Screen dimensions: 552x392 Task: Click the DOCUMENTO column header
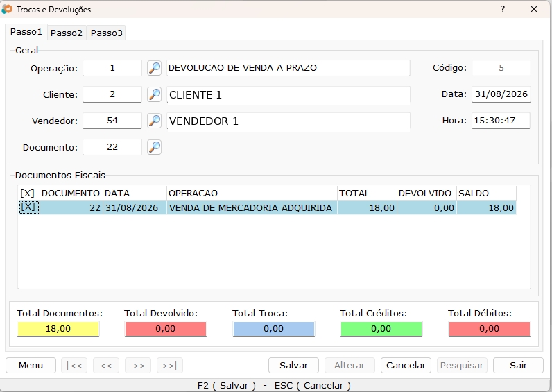[71, 193]
